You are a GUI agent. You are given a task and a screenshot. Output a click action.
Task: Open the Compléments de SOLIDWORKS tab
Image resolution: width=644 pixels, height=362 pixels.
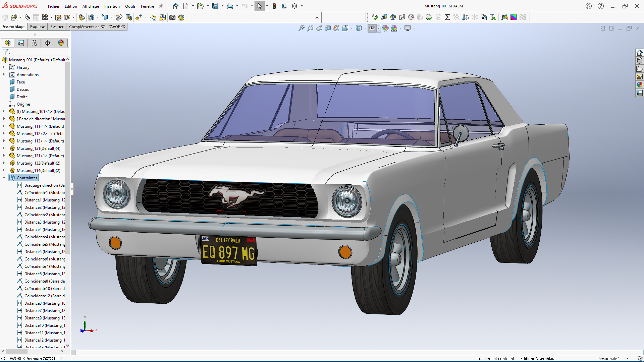(97, 27)
